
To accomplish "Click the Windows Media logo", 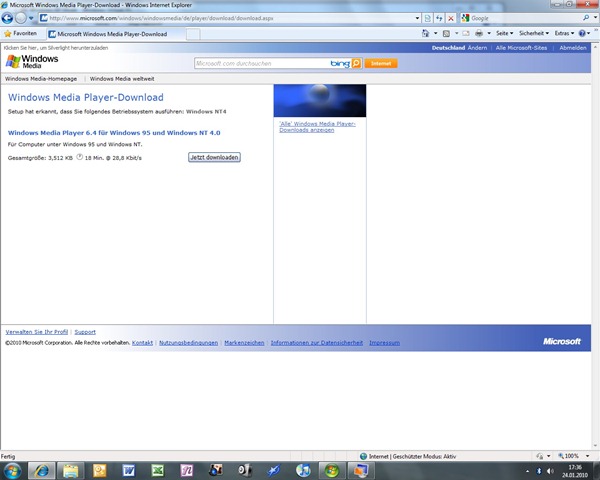I will tap(32, 61).
